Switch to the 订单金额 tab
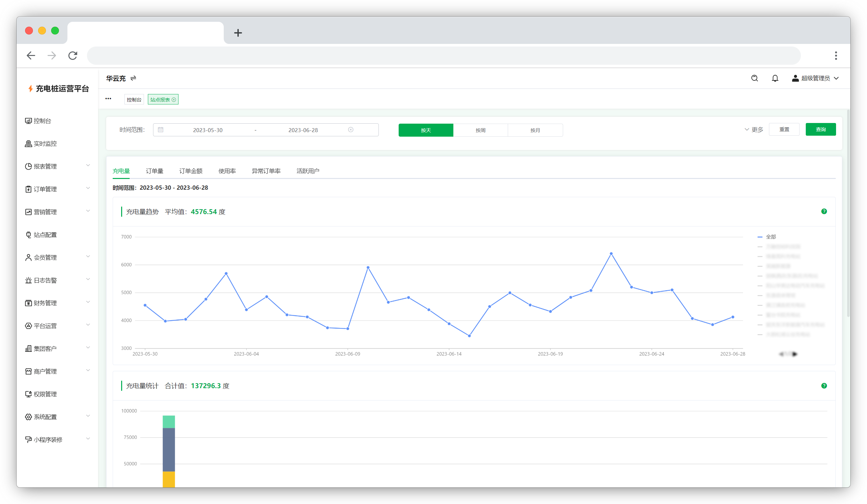867x504 pixels. pyautogui.click(x=191, y=171)
